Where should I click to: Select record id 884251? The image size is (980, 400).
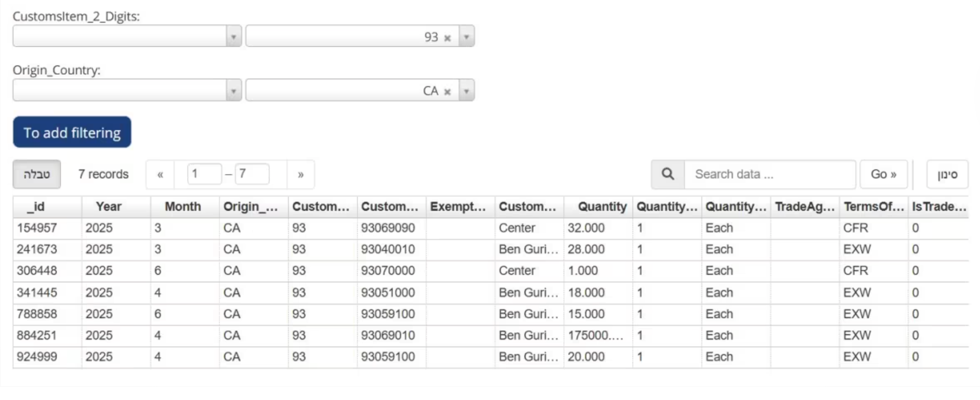[x=37, y=335]
